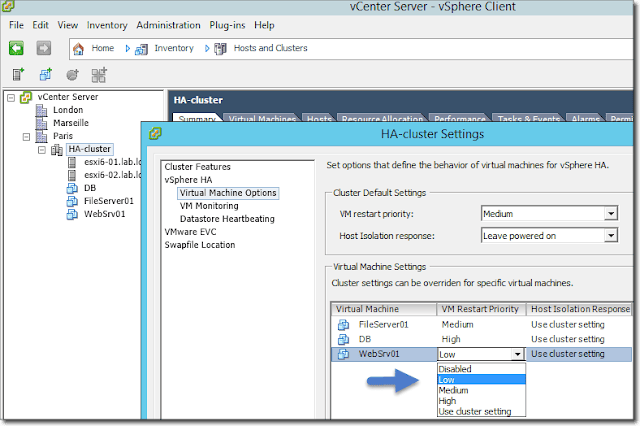
Task: Select vSphere HA in settings list
Action: pos(188,180)
